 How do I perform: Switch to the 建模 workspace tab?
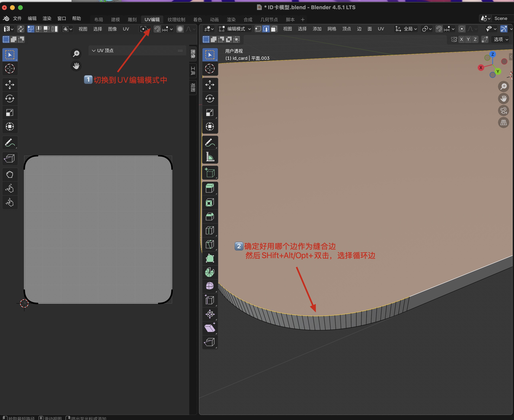pyautogui.click(x=115, y=20)
